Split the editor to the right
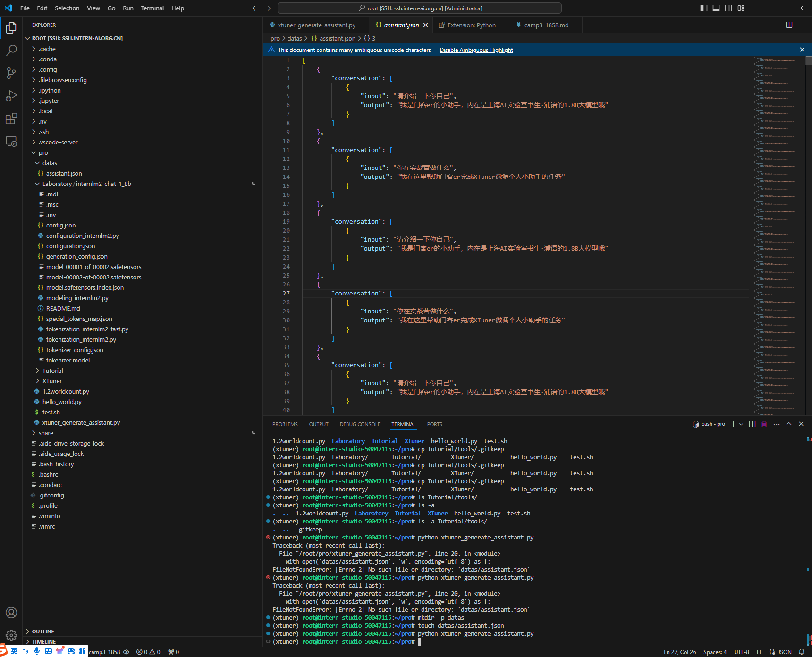This screenshot has width=812, height=657. 789,25
